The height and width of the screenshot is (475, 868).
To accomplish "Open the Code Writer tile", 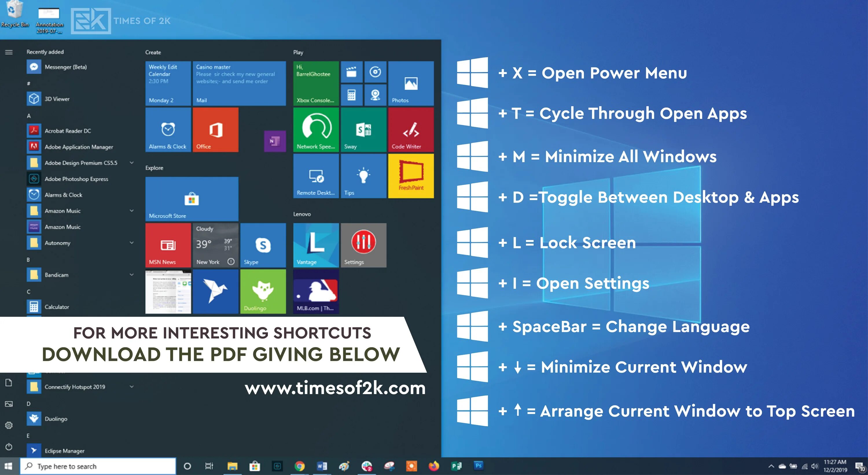I will (411, 130).
